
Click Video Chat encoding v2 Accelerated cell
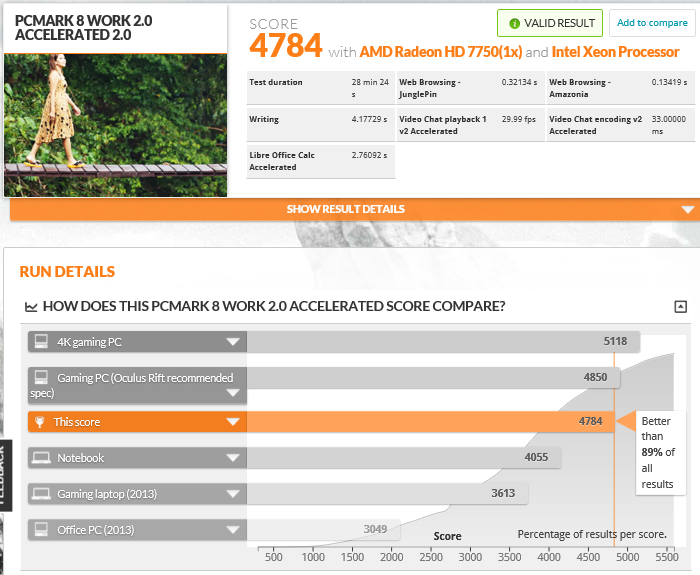tap(621, 125)
